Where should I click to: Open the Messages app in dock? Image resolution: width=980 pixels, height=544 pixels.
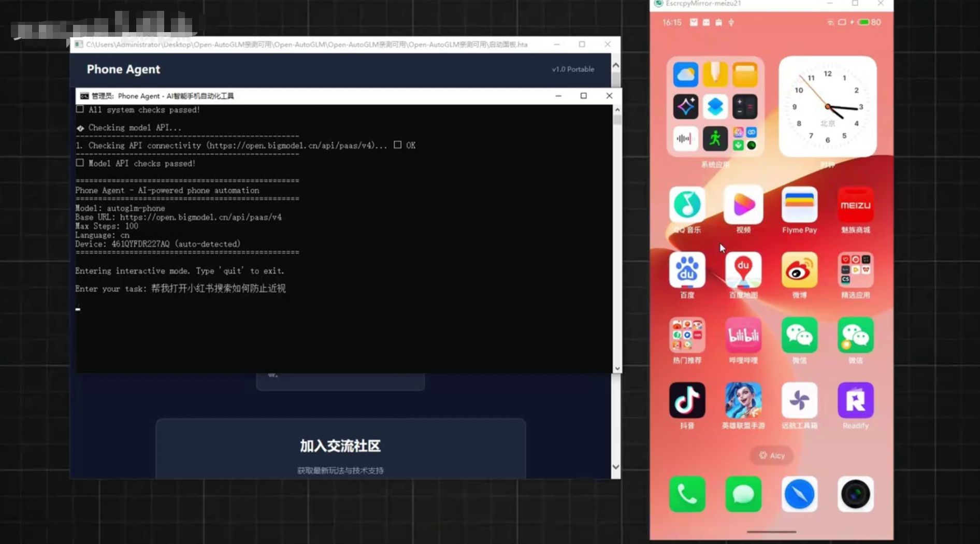[743, 494]
